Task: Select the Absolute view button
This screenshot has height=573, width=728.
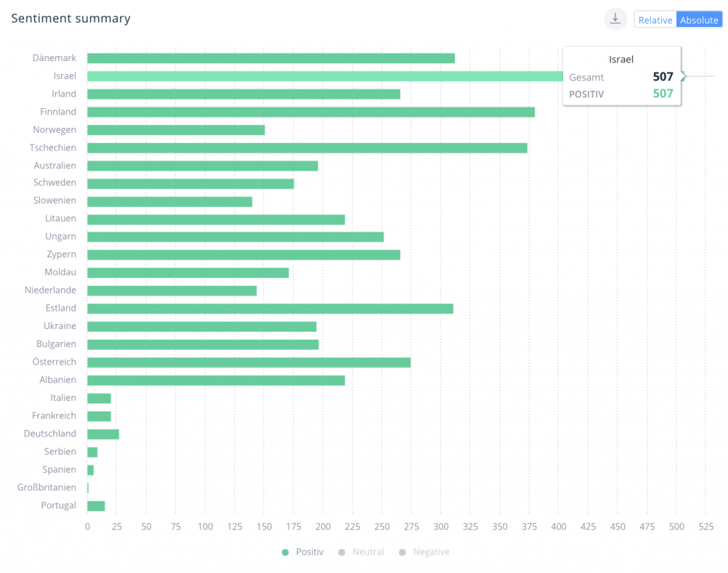Action: click(699, 20)
